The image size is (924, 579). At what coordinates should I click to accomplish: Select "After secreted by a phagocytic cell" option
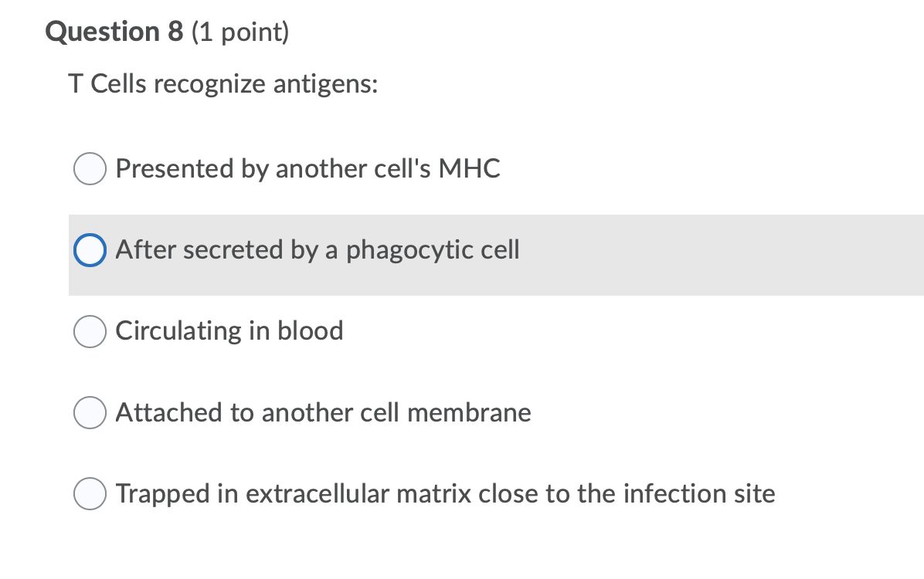90,250
